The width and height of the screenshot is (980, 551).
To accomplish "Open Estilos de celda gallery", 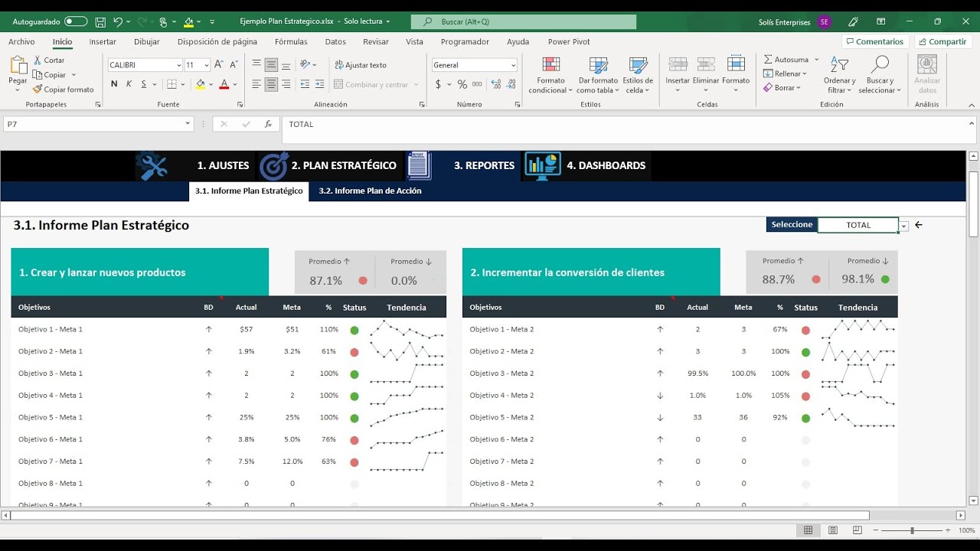I will (x=638, y=75).
